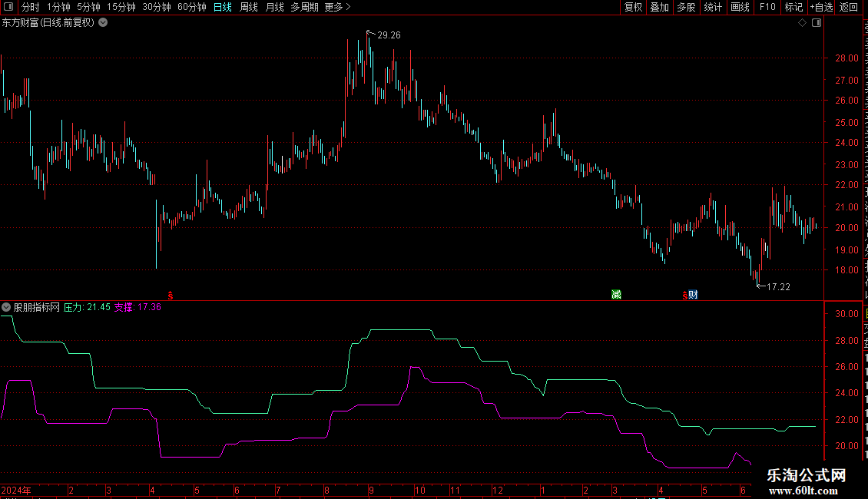Open 多周期 multi-period view
868x499 pixels.
(304, 7)
